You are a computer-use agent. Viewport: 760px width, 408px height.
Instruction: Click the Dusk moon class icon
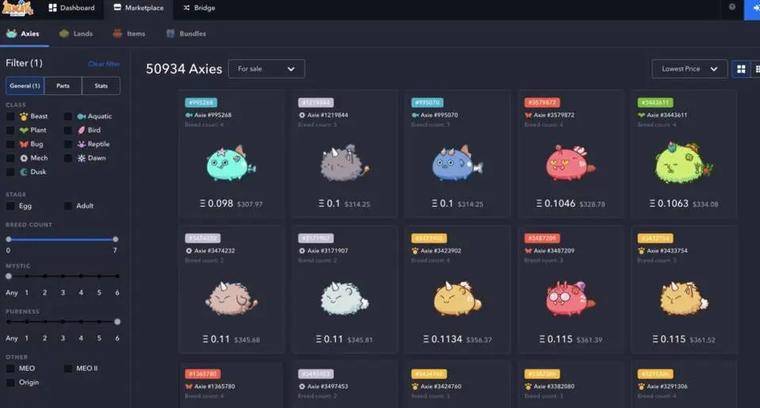[x=24, y=172]
